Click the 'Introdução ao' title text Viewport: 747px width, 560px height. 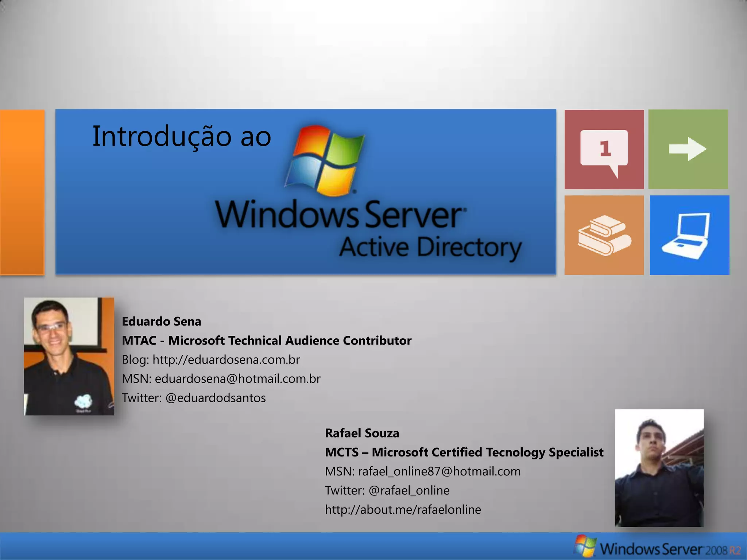182,136
